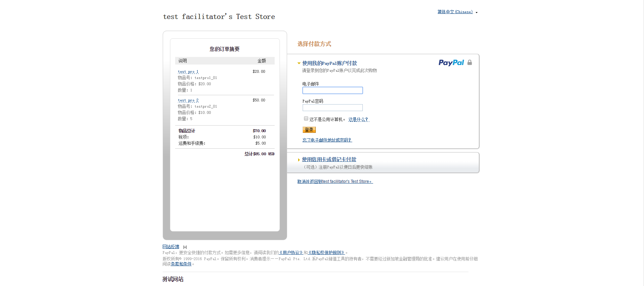This screenshot has height=286, width=644.
Task: Click the PayPal logo
Action: [x=451, y=62]
